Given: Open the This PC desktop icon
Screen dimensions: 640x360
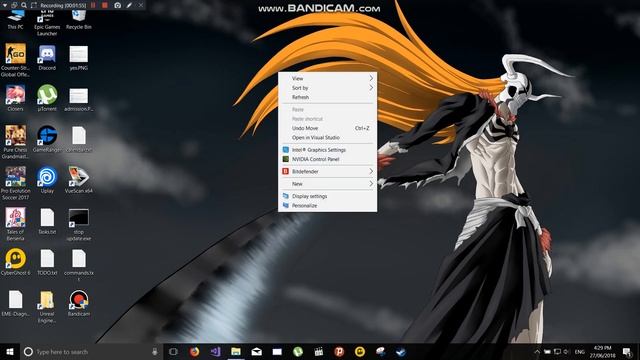Looking at the screenshot, I should coord(16,20).
